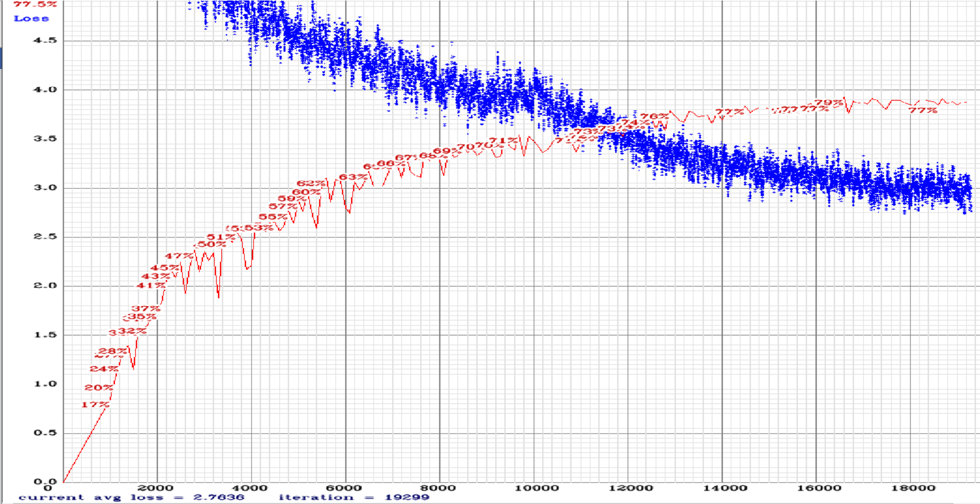Click the 10000 iteration axis label

pos(536,488)
